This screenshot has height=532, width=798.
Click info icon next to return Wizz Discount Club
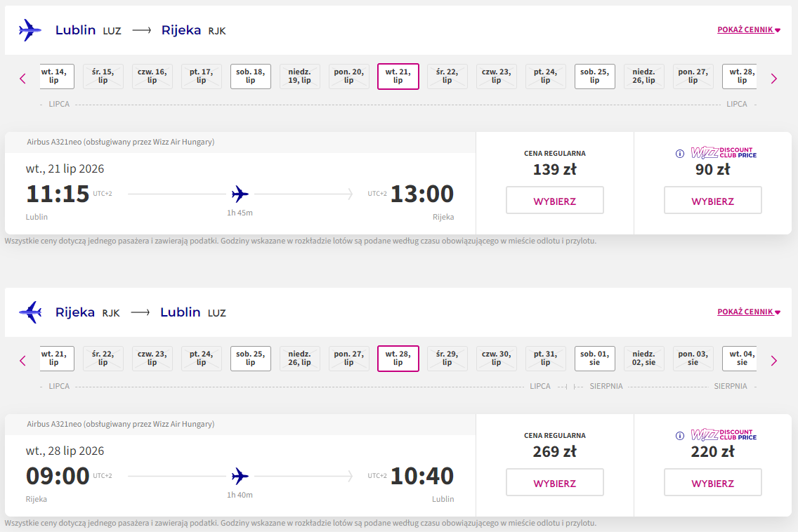click(x=679, y=436)
